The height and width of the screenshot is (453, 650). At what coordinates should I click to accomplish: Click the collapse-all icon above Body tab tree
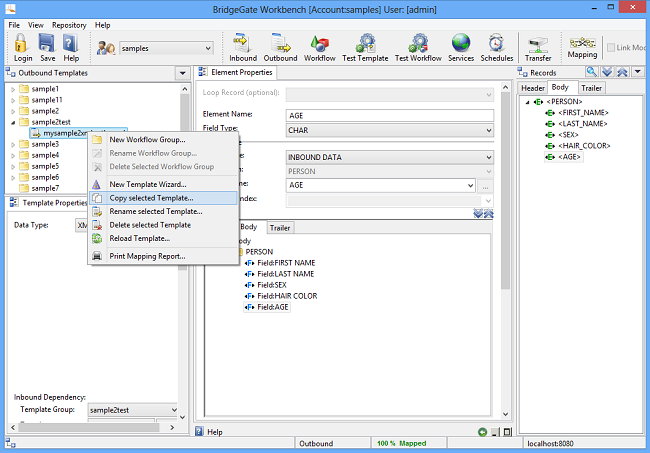tap(489, 213)
